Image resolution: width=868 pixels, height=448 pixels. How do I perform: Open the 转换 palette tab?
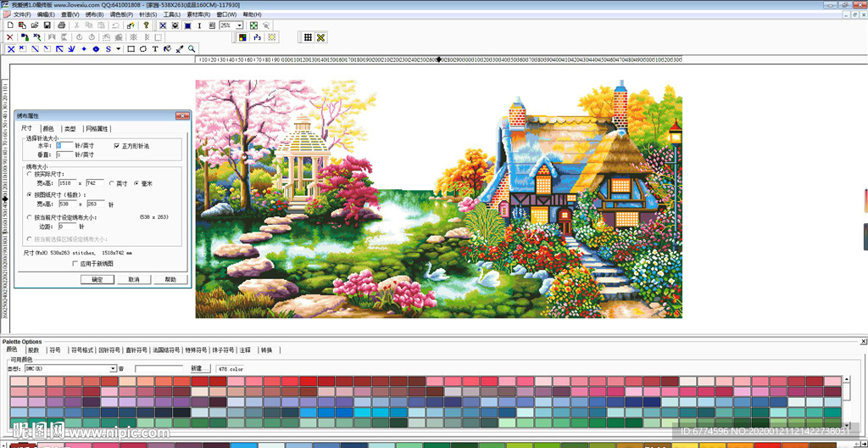tap(267, 350)
